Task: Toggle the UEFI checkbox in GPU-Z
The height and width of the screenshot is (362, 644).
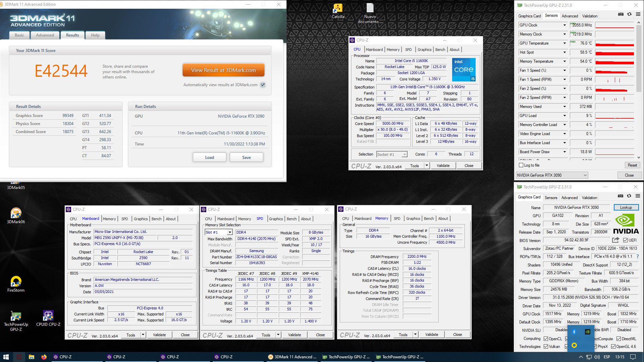Action: tap(625, 240)
